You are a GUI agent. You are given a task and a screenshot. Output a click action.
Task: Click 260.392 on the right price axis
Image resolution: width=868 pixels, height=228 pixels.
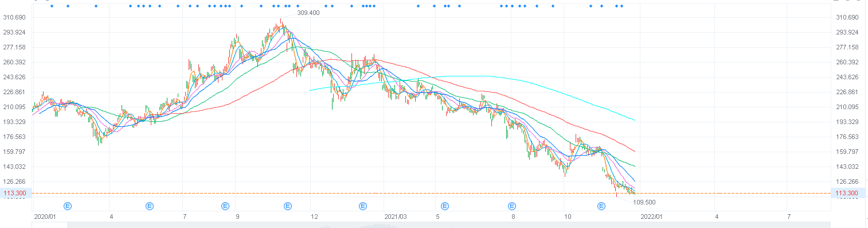tap(847, 62)
